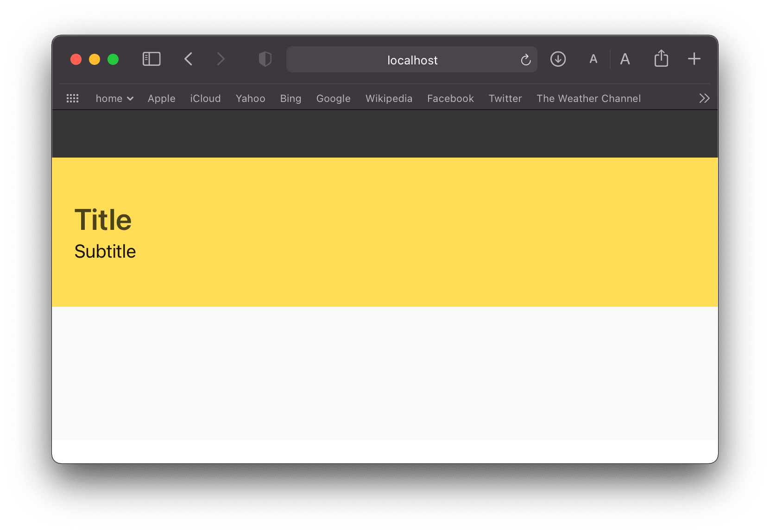Open the favorites grid icon
This screenshot has width=770, height=532.
coord(73,98)
